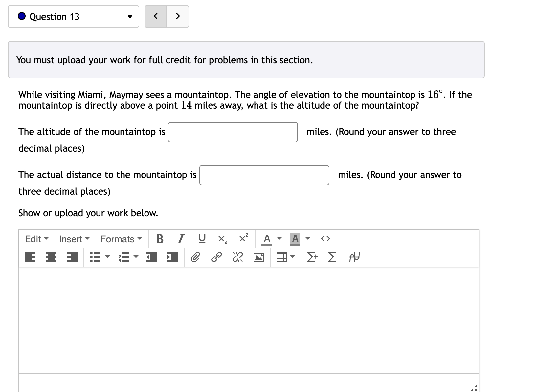This screenshot has height=392, width=534.
Task: Click the remove link icon
Action: (237, 257)
